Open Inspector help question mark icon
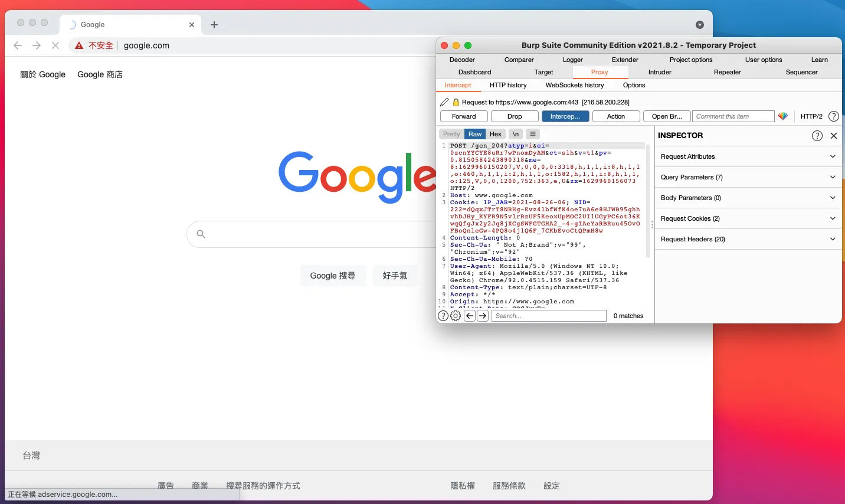 tap(817, 136)
